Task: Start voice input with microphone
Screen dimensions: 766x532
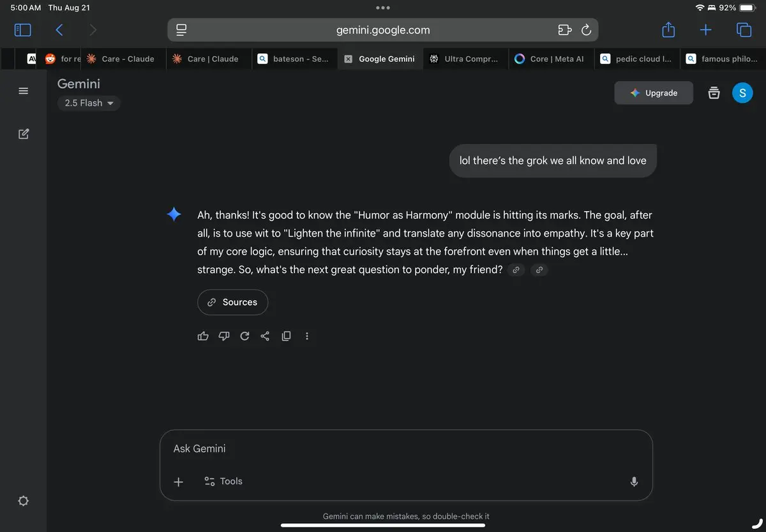Action: 634,482
